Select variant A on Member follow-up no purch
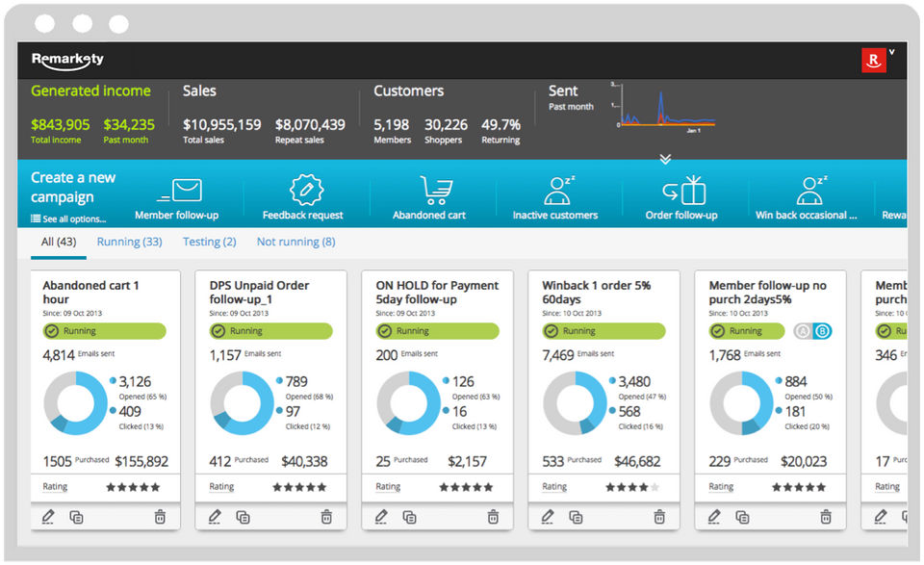 [x=803, y=331]
